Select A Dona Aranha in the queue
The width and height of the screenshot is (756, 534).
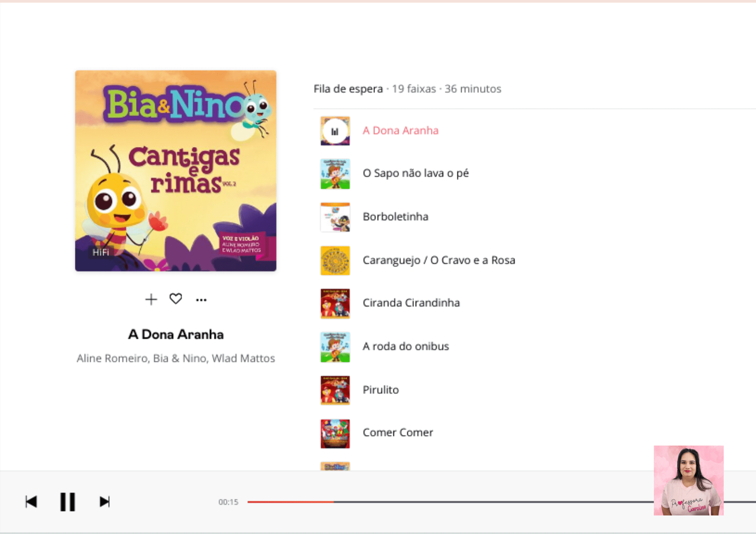(400, 131)
